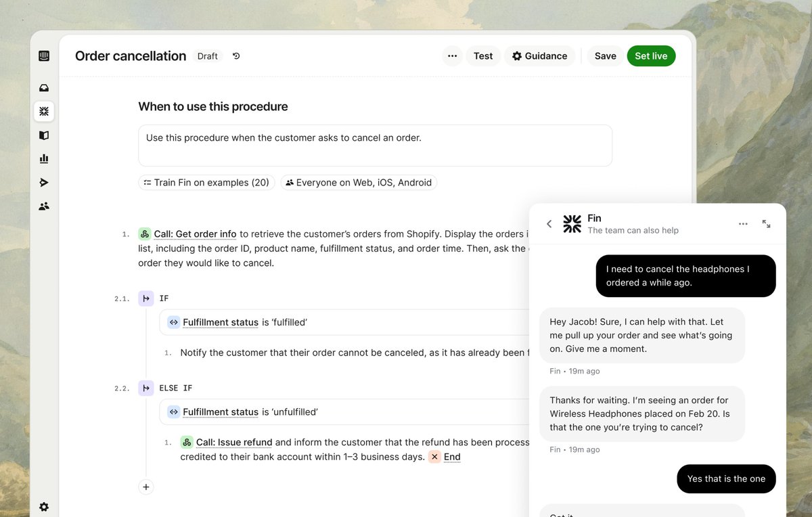This screenshot has width=812, height=517.
Task: Open the Settings gear in sidebar
Action: point(44,507)
